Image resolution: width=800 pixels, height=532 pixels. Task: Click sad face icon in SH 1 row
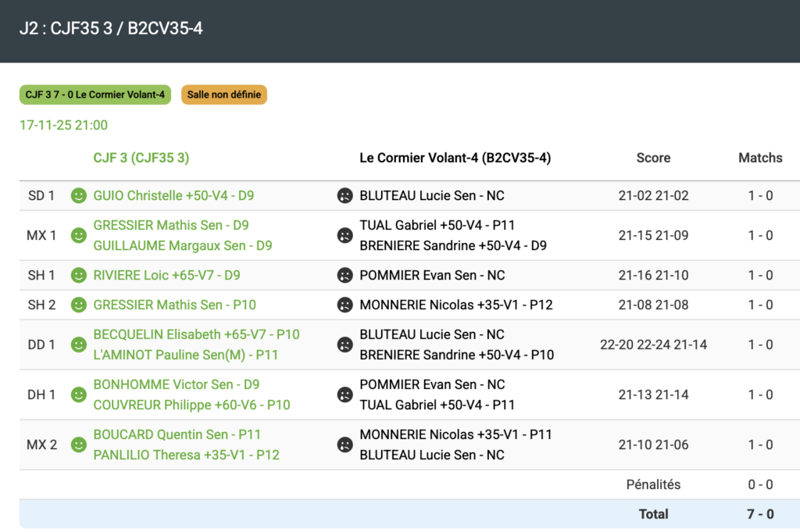tap(345, 275)
